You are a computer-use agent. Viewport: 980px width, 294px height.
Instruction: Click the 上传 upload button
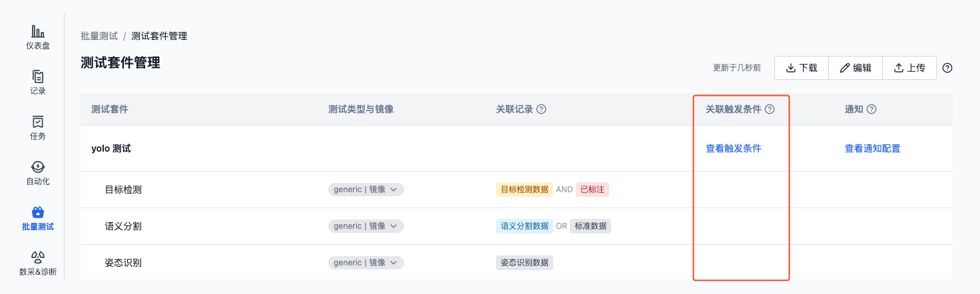(x=909, y=68)
